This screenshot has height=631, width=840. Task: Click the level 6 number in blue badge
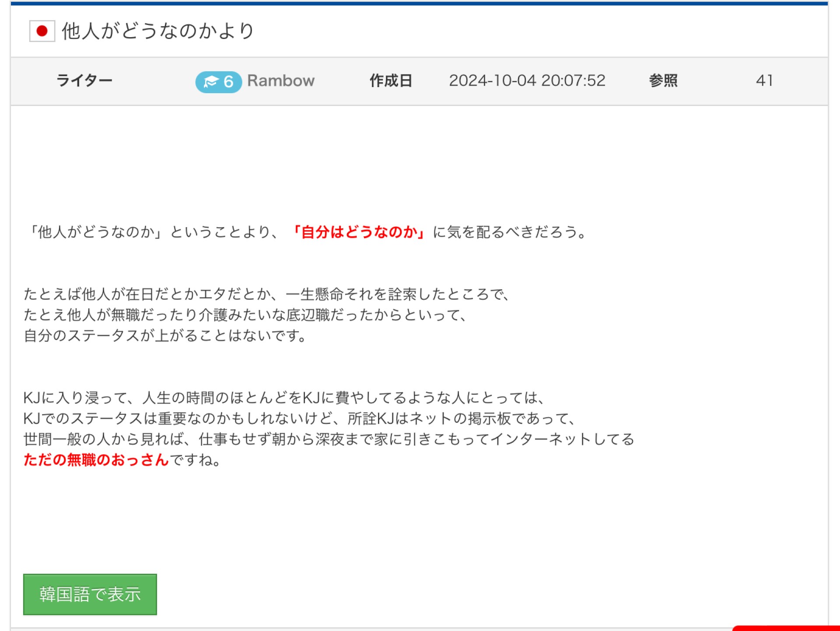(x=228, y=82)
